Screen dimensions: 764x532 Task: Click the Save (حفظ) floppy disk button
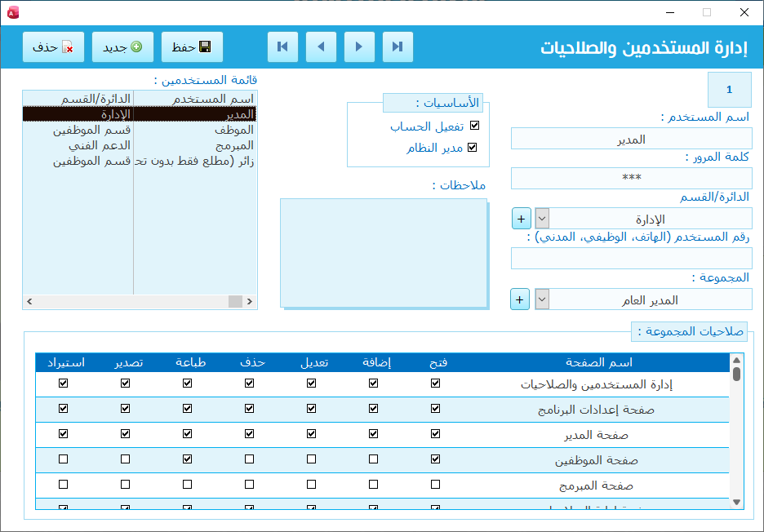tap(192, 47)
